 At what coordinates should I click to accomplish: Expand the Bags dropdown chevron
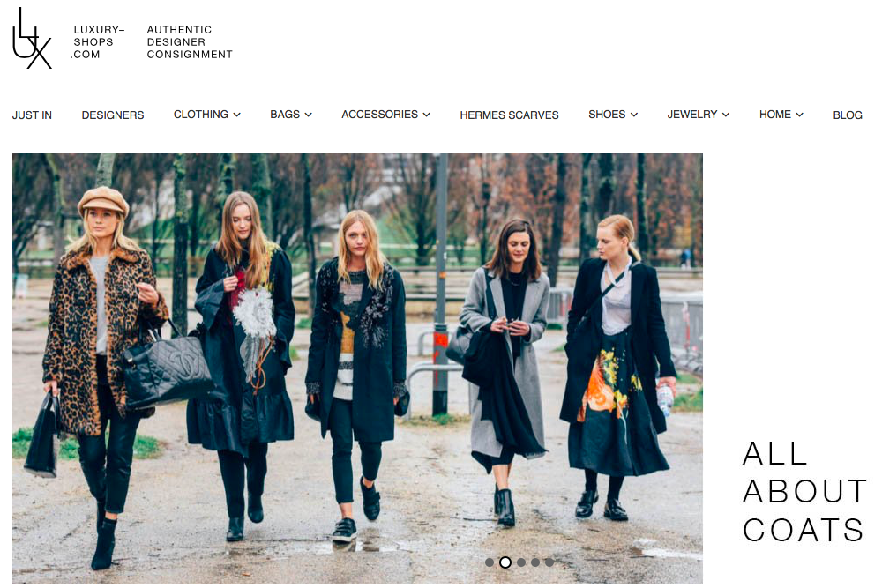point(308,115)
